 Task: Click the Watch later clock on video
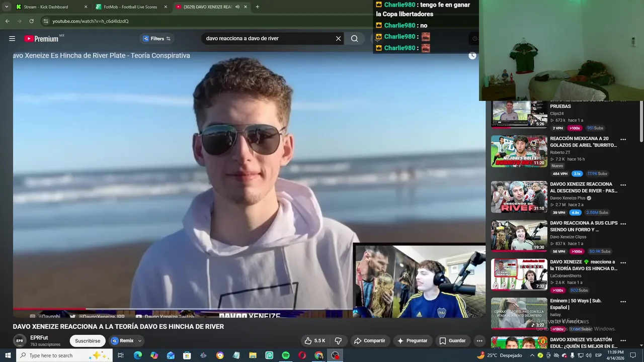click(x=472, y=56)
